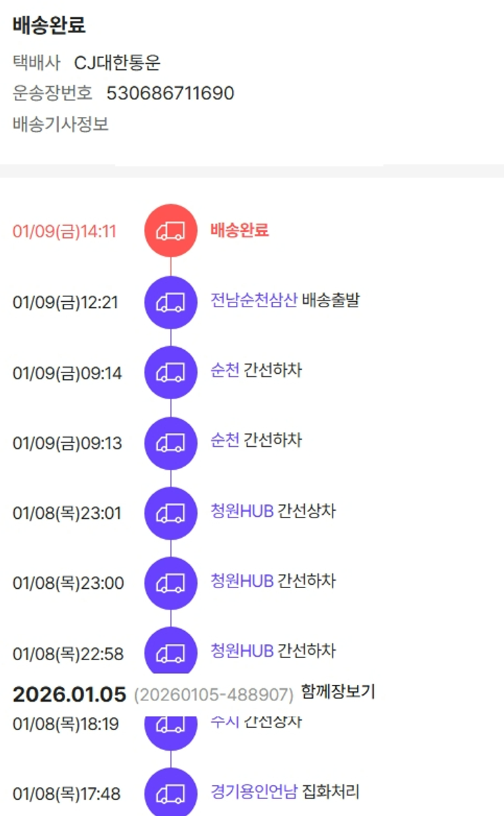Image resolution: width=504 pixels, height=816 pixels.
Task: Click the 01/09(금)14:11 timestamp
Action: click(x=65, y=231)
